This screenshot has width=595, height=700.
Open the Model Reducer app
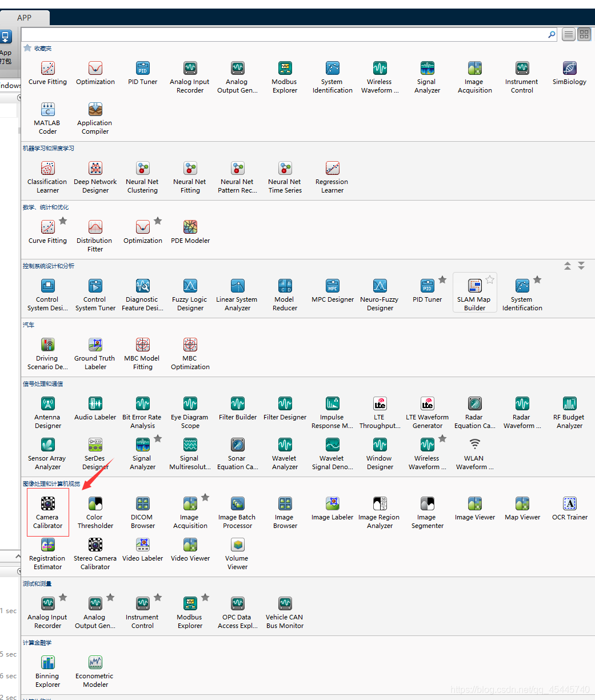pyautogui.click(x=285, y=294)
